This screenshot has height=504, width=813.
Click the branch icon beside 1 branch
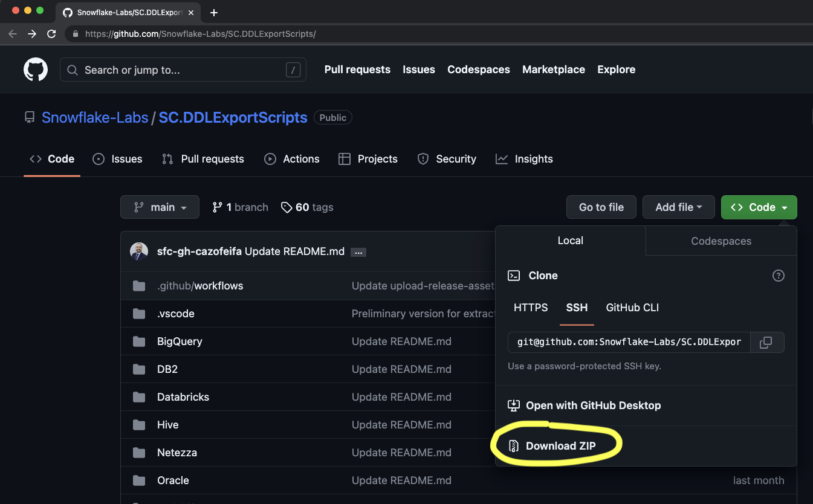tap(216, 207)
